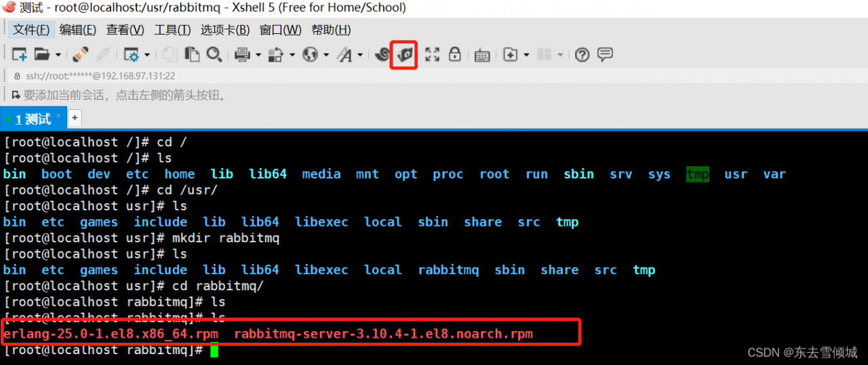Click the green terminal cursor block
This screenshot has width=868, height=365.
pyautogui.click(x=214, y=351)
